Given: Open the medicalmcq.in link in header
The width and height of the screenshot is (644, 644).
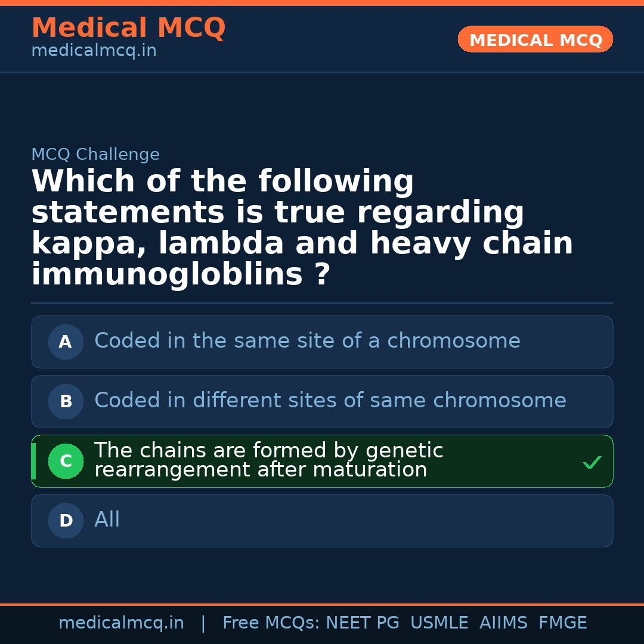Looking at the screenshot, I should [x=94, y=51].
